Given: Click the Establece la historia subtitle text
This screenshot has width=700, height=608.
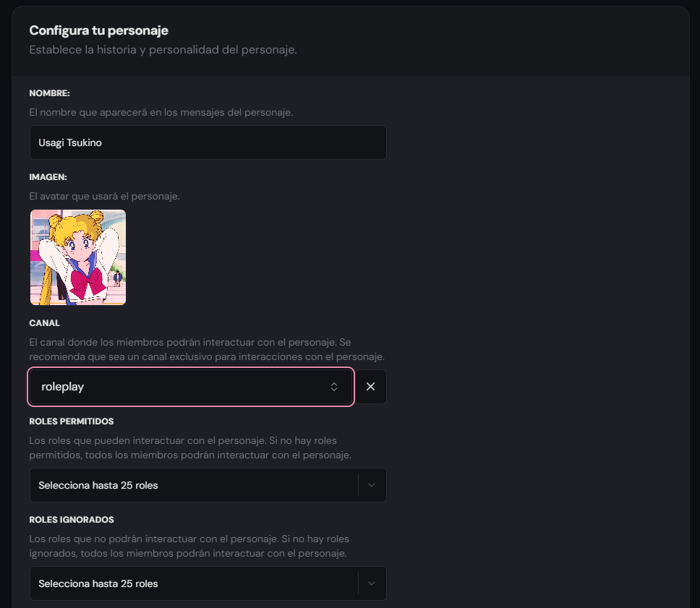Looking at the screenshot, I should click(163, 50).
